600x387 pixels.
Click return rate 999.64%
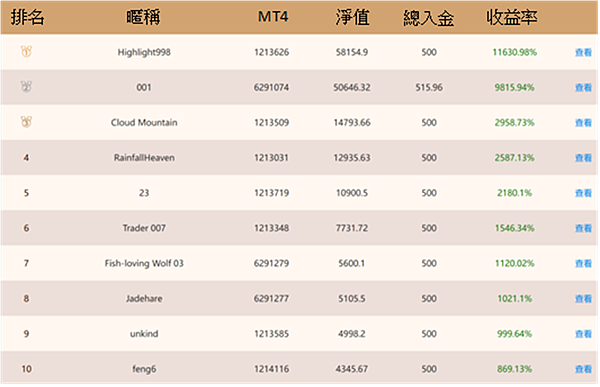(515, 334)
